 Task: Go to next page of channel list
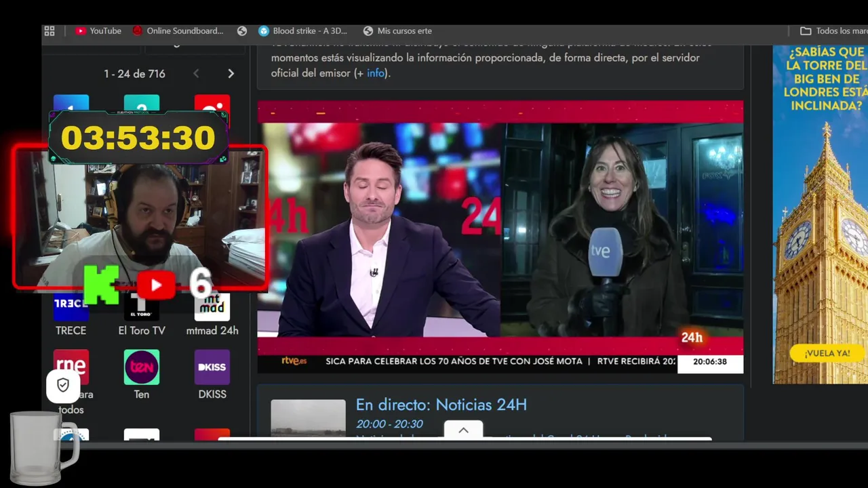pos(231,74)
